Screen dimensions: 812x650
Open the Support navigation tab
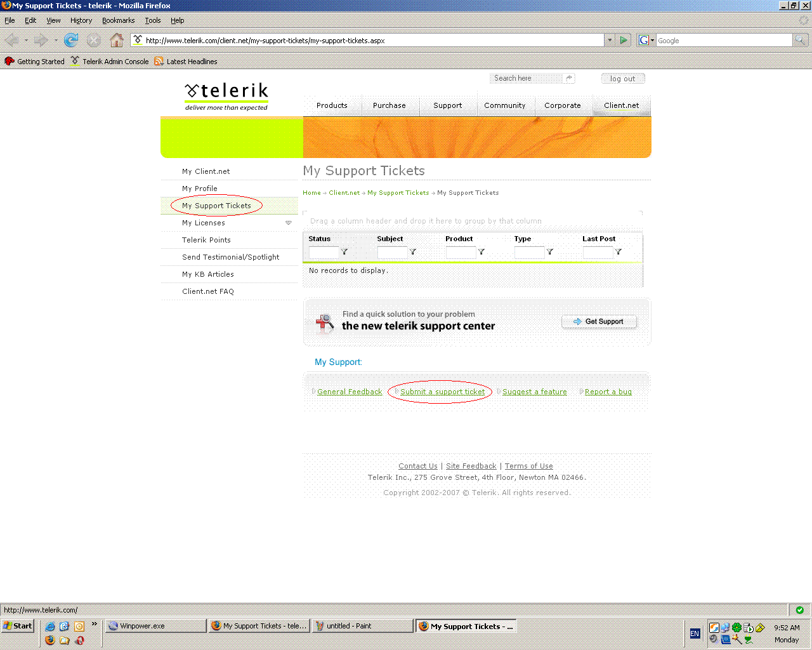coord(448,105)
